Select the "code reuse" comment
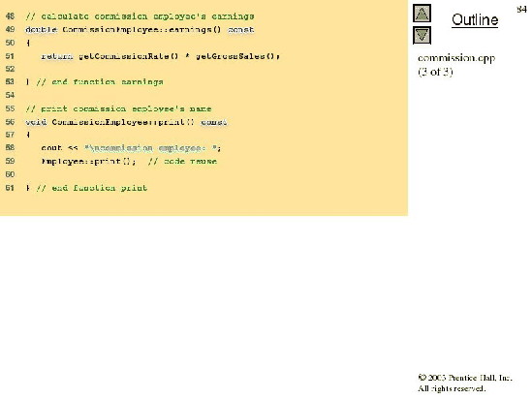The width and height of the screenshot is (532, 399). tap(182, 162)
